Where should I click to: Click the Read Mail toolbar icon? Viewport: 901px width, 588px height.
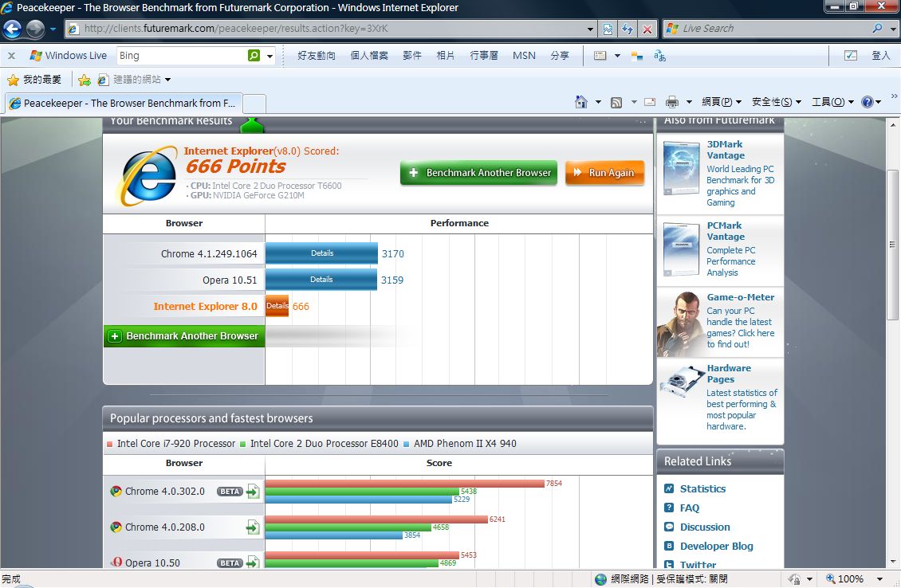point(649,102)
